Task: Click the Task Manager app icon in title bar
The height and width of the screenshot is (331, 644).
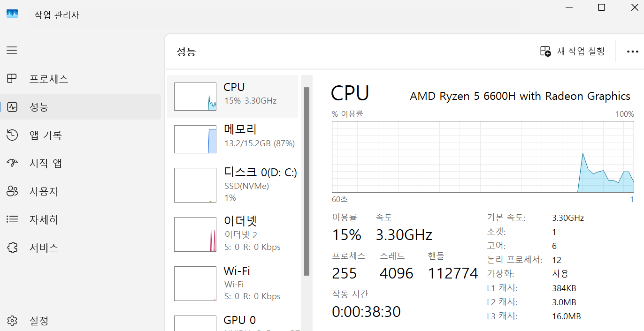Action: click(12, 14)
